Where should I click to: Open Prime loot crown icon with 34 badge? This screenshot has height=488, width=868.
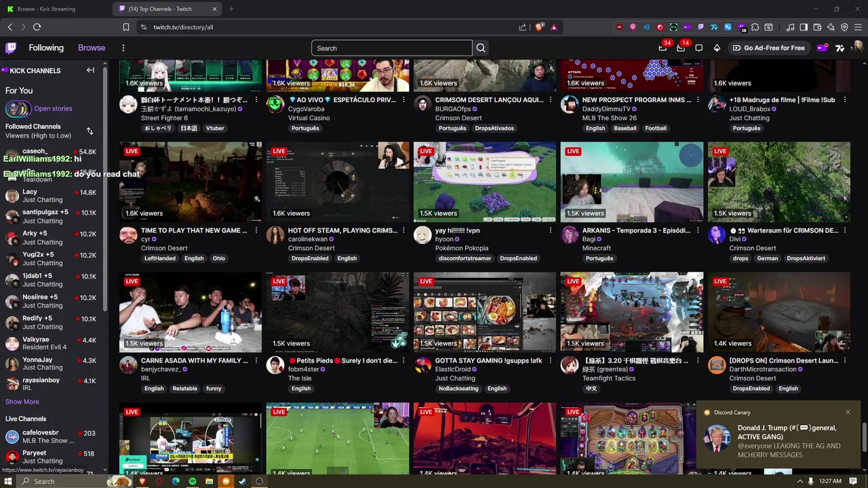pyautogui.click(x=663, y=47)
